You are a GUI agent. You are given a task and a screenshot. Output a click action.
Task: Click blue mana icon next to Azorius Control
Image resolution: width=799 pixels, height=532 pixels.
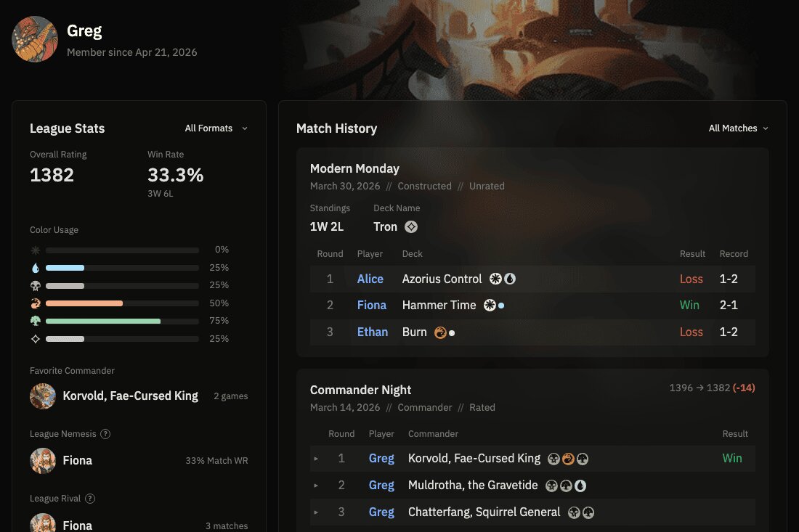[x=510, y=279]
